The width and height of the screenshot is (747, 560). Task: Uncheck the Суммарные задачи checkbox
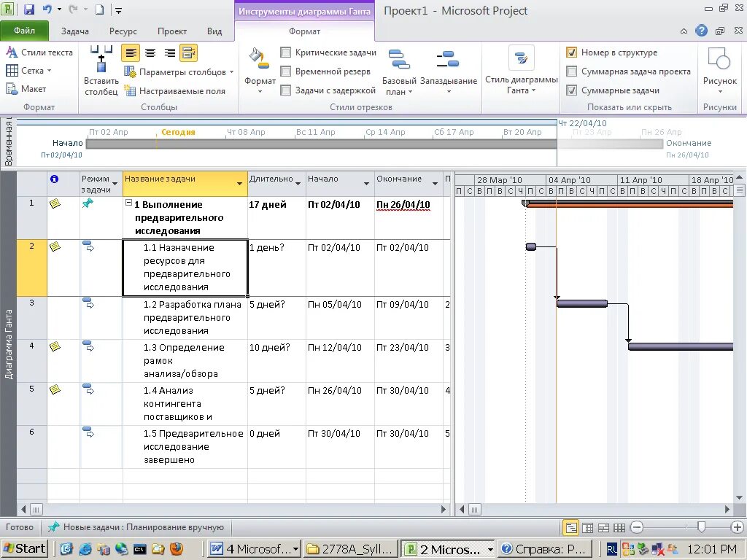pyautogui.click(x=572, y=90)
